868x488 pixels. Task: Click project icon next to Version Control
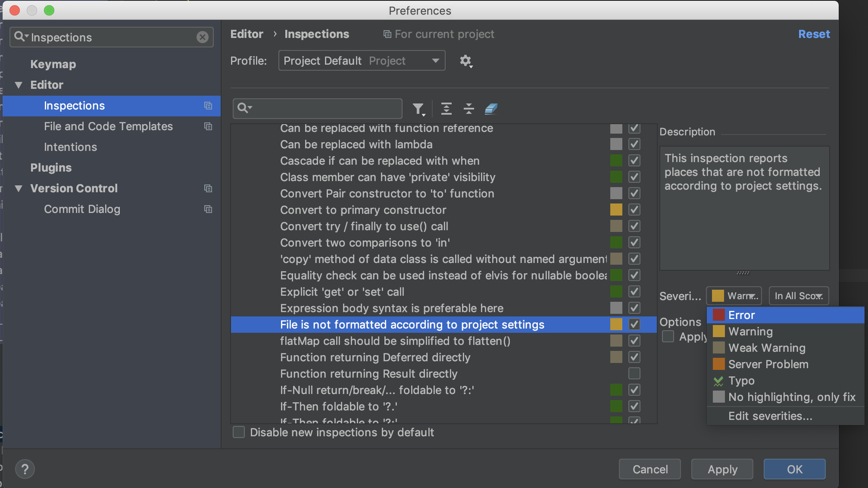click(x=208, y=188)
